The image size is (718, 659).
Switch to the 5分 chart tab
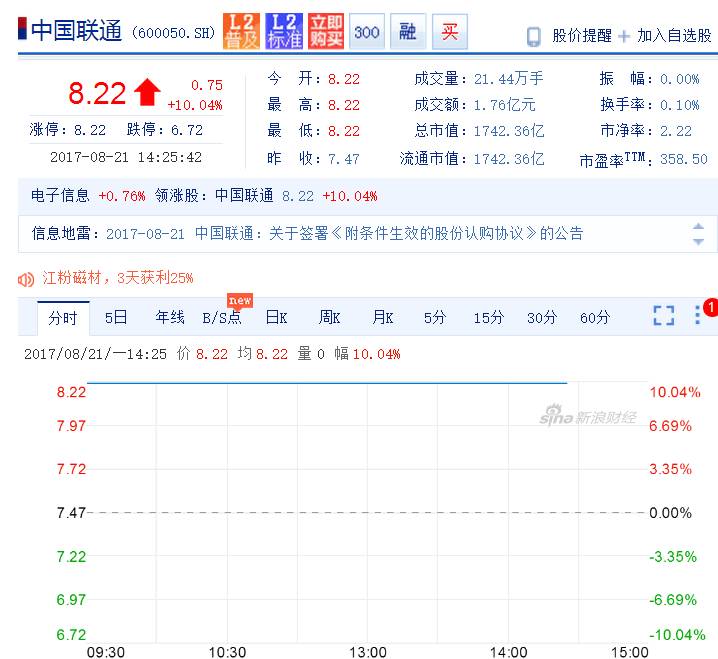click(435, 317)
